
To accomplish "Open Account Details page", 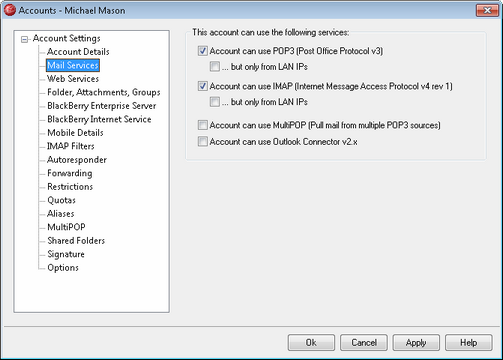I will click(x=78, y=52).
